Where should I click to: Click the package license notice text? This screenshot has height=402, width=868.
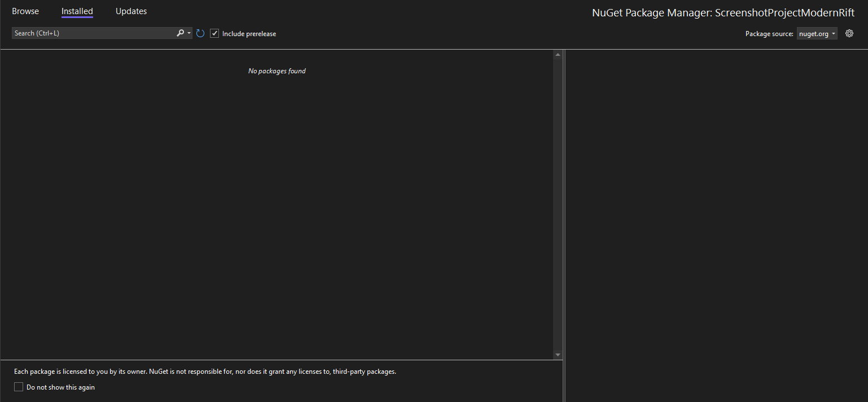click(205, 372)
